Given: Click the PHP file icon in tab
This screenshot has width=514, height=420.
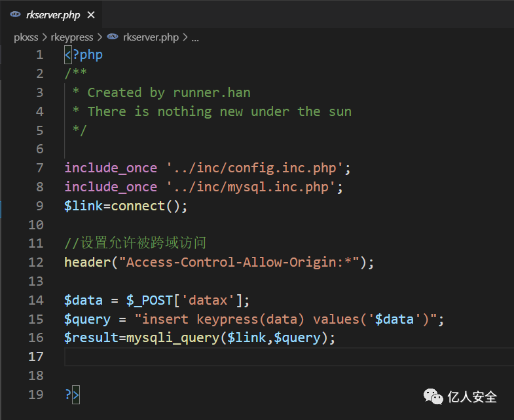Looking at the screenshot, I should [16, 14].
